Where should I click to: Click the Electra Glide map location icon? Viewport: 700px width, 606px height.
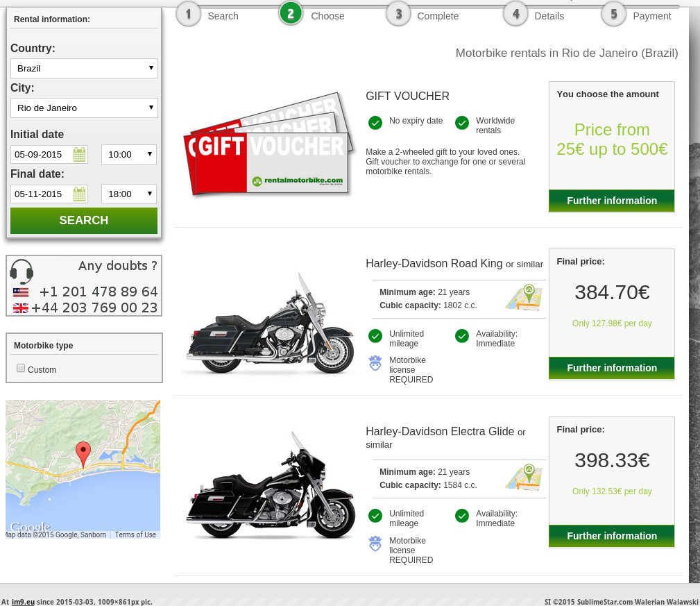point(523,477)
